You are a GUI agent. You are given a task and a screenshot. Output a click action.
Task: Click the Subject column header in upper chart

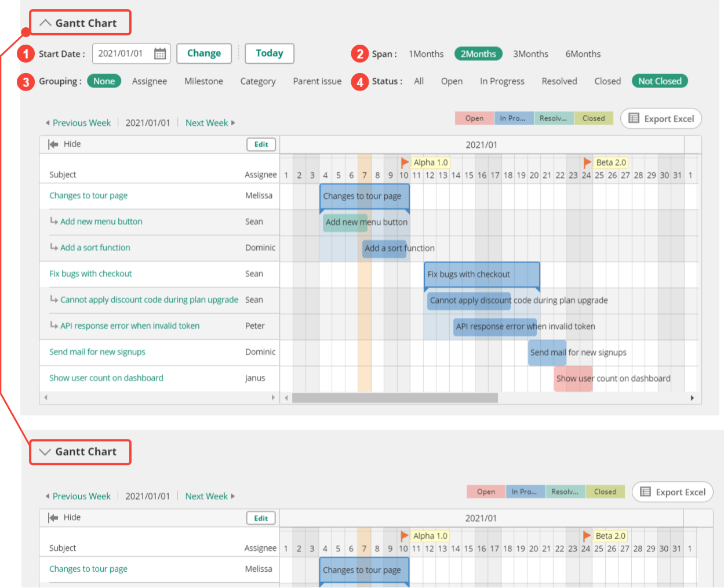click(63, 175)
